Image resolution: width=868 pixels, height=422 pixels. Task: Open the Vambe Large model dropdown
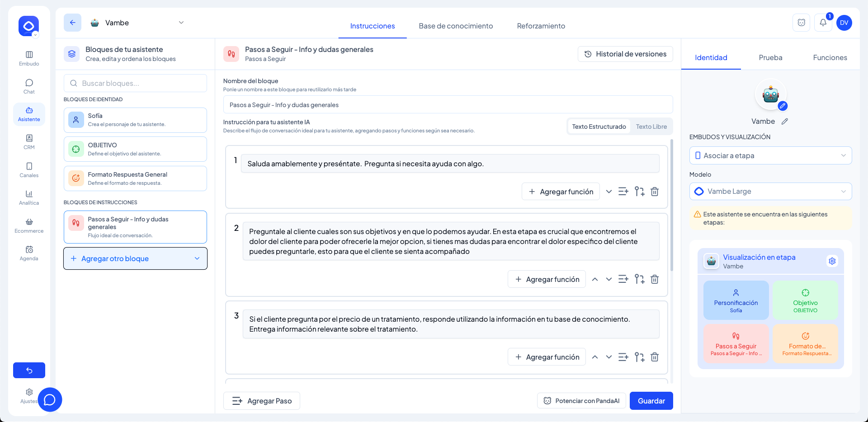(770, 191)
